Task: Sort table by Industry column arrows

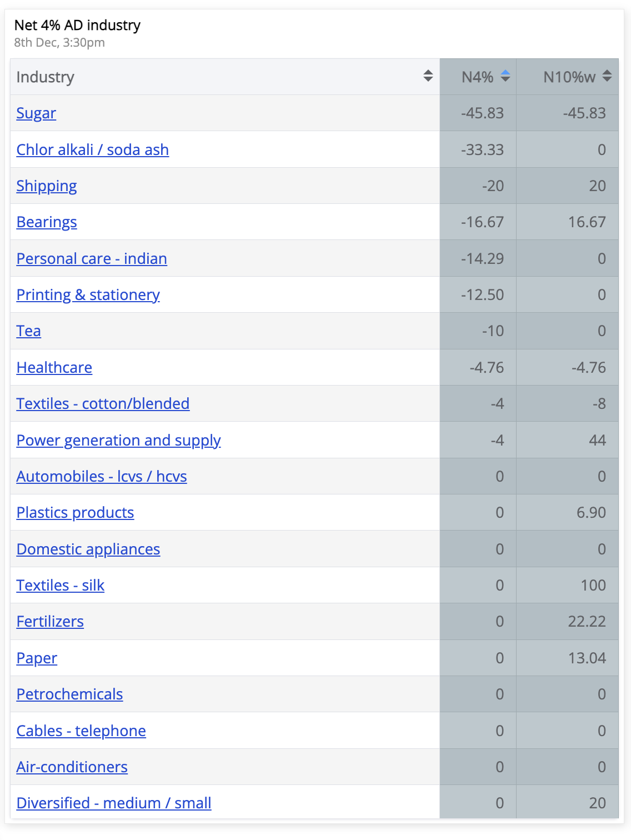Action: coord(428,76)
